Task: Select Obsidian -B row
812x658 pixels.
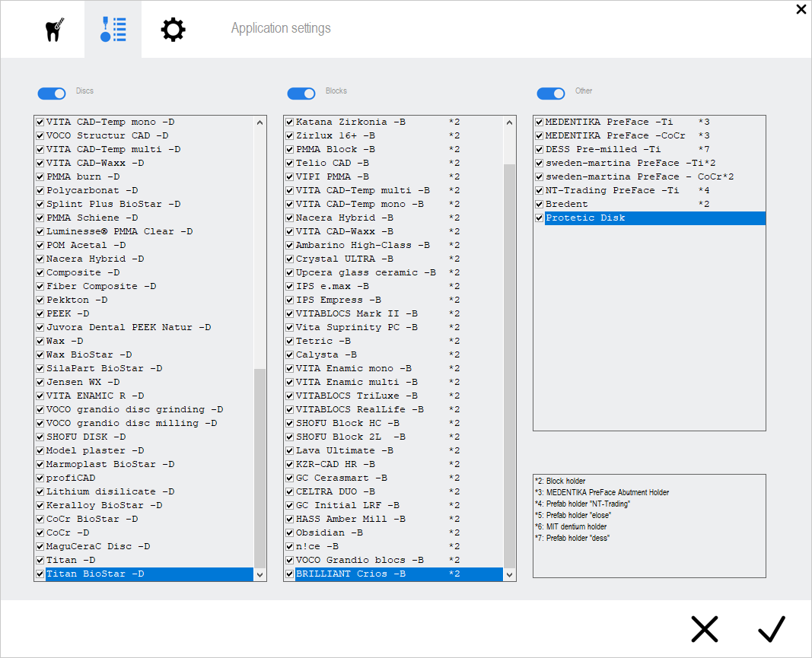Action: click(x=394, y=532)
